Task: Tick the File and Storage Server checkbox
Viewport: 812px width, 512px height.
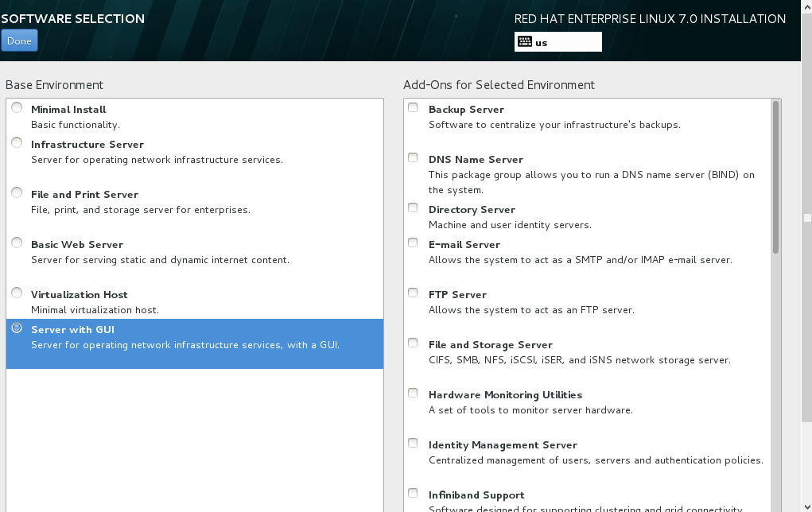Action: [413, 343]
